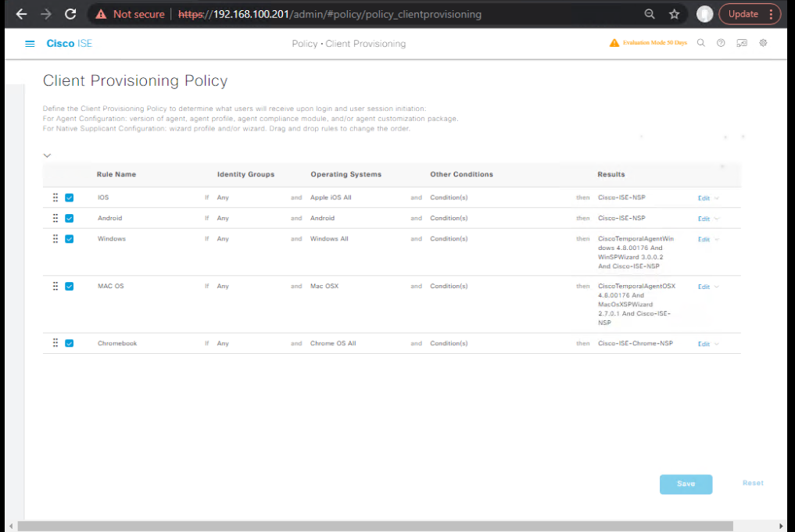Save the client provisioning policy
Image resolution: width=795 pixels, height=532 pixels.
pyautogui.click(x=686, y=484)
